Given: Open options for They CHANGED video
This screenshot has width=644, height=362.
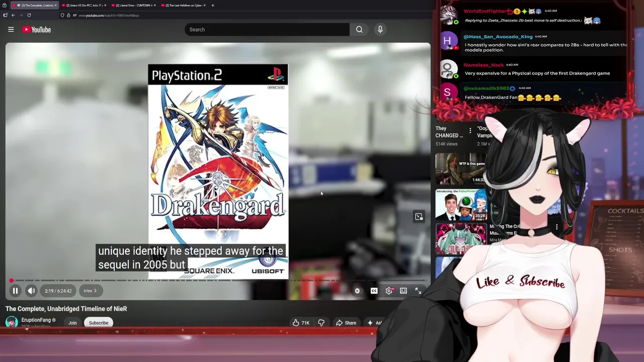Looking at the screenshot, I should 470,131.
